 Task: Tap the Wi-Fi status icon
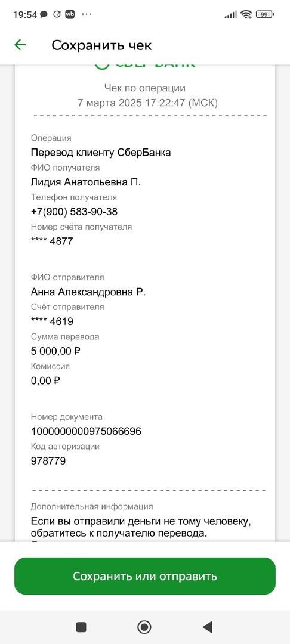pos(246,14)
